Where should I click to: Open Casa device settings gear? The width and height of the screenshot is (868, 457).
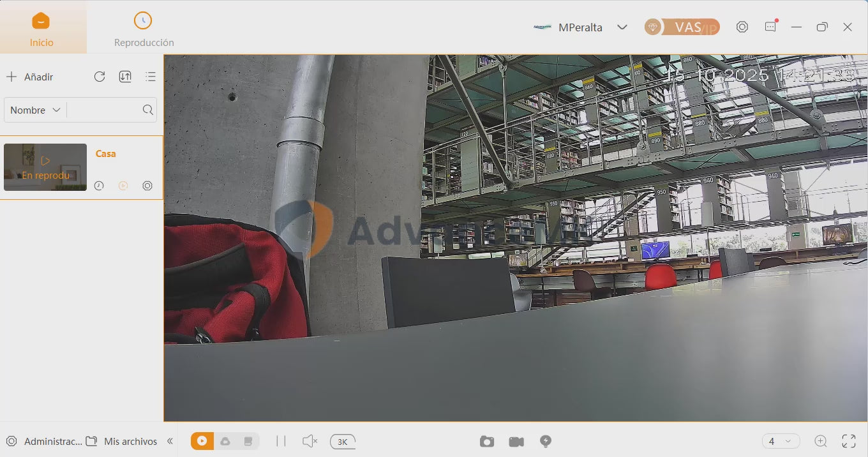(147, 186)
